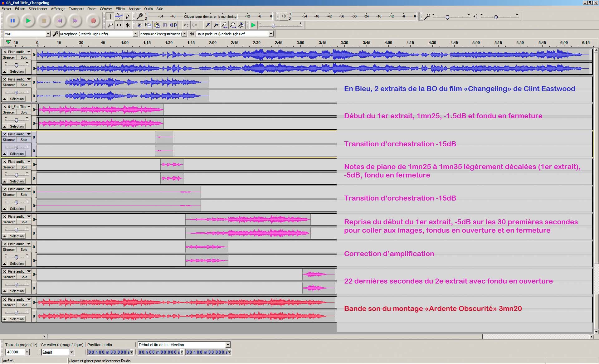Click the Cut scissors icon
This screenshot has height=364, width=599.
(x=139, y=25)
